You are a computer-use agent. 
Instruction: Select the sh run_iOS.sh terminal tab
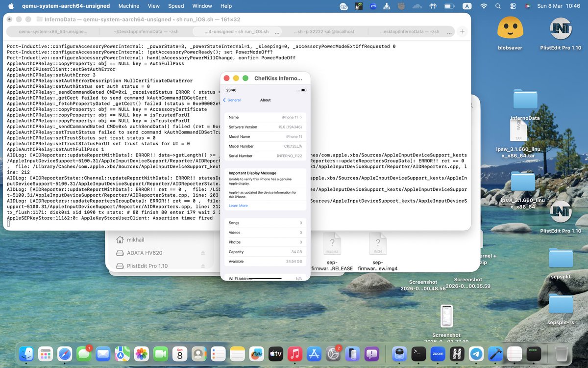(237, 31)
